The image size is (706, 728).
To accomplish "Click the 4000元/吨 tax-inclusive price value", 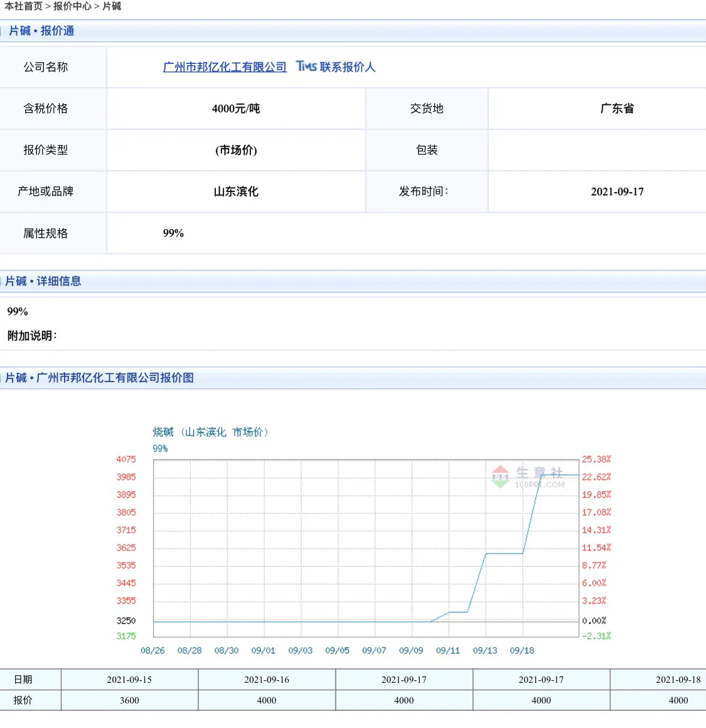I will point(236,109).
